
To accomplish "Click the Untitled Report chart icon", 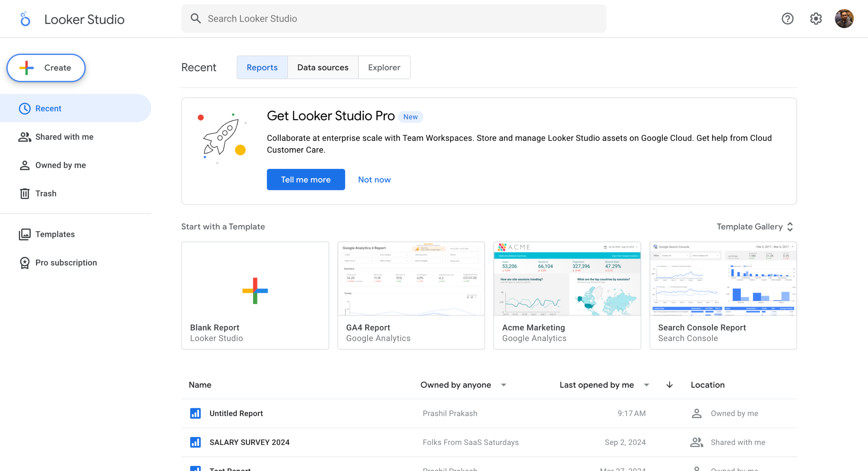I will 195,413.
